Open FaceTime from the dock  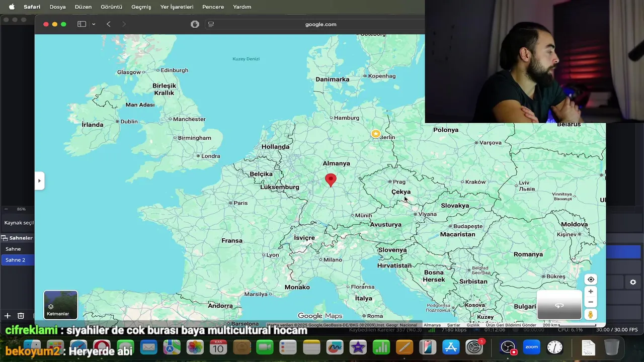pyautogui.click(x=265, y=347)
